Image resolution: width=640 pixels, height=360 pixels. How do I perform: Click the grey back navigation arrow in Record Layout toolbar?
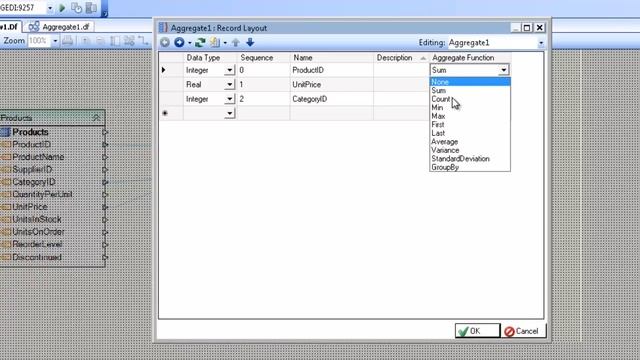tap(165, 42)
